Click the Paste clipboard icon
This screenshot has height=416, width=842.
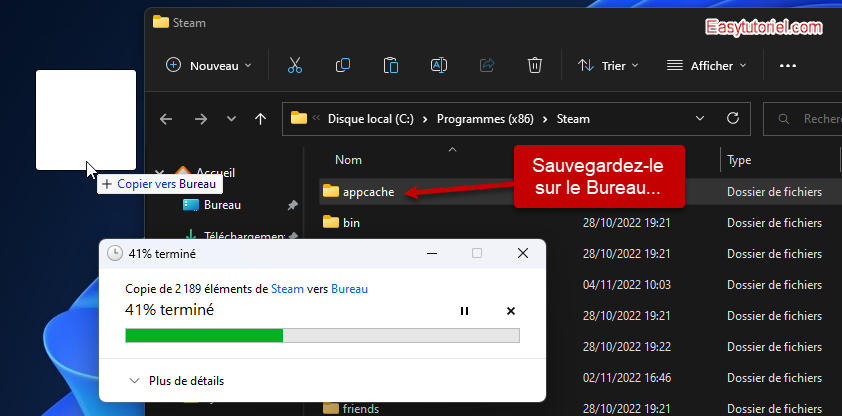point(390,65)
